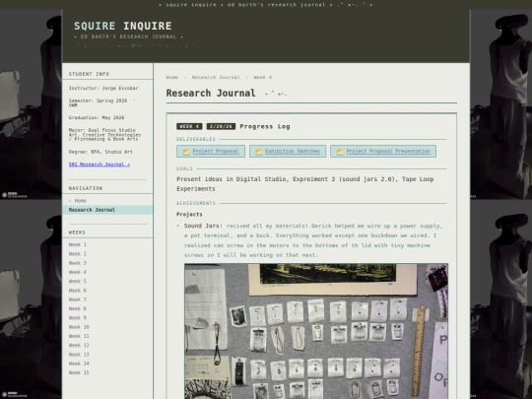Click the Progress Log heading
The width and height of the screenshot is (532, 399).
click(x=265, y=126)
